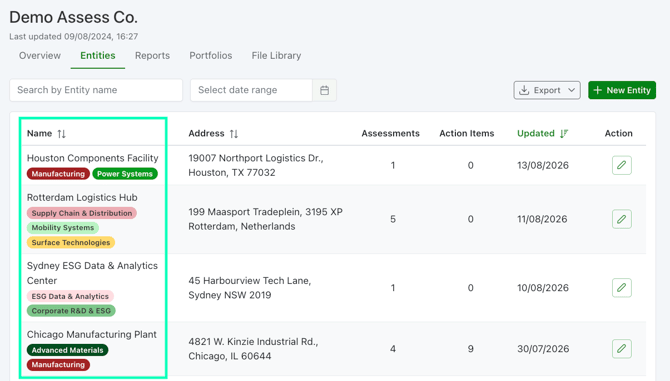Select the Entities tab
Image resolution: width=670 pixels, height=381 pixels.
pos(98,56)
